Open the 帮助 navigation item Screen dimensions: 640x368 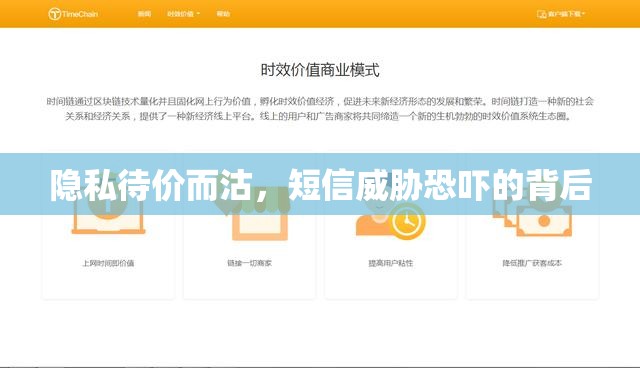click(x=223, y=14)
